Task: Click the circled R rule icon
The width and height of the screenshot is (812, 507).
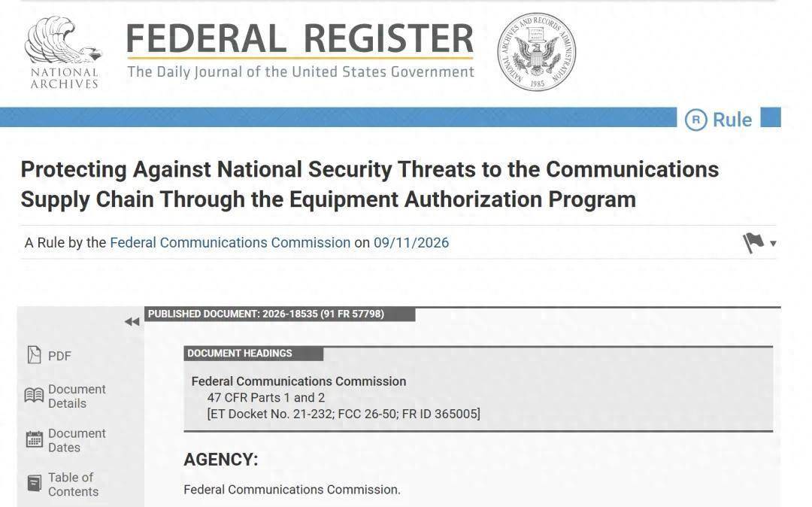Action: pyautogui.click(x=695, y=120)
